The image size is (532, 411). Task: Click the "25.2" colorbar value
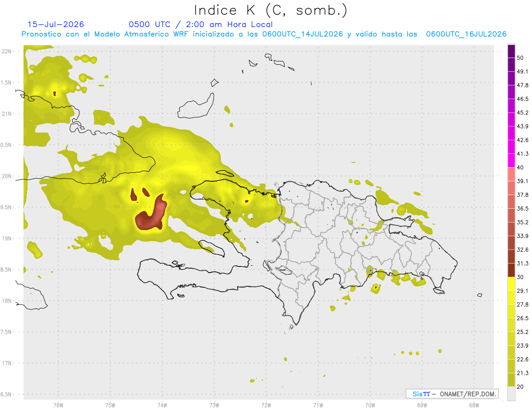point(523,332)
